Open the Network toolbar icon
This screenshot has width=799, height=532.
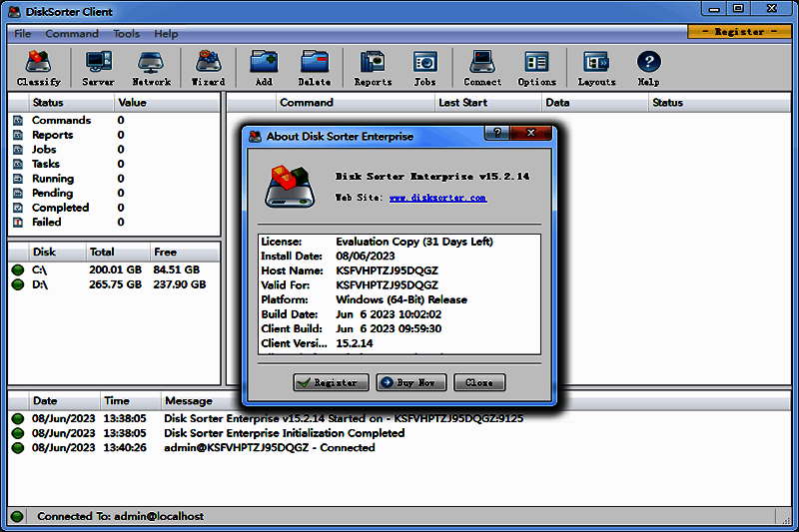152,68
